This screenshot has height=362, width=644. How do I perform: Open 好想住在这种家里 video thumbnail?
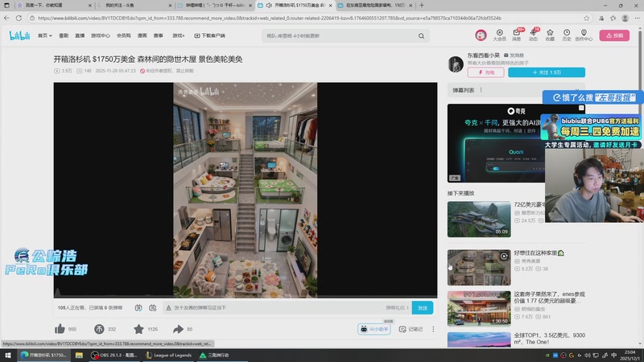point(479,268)
